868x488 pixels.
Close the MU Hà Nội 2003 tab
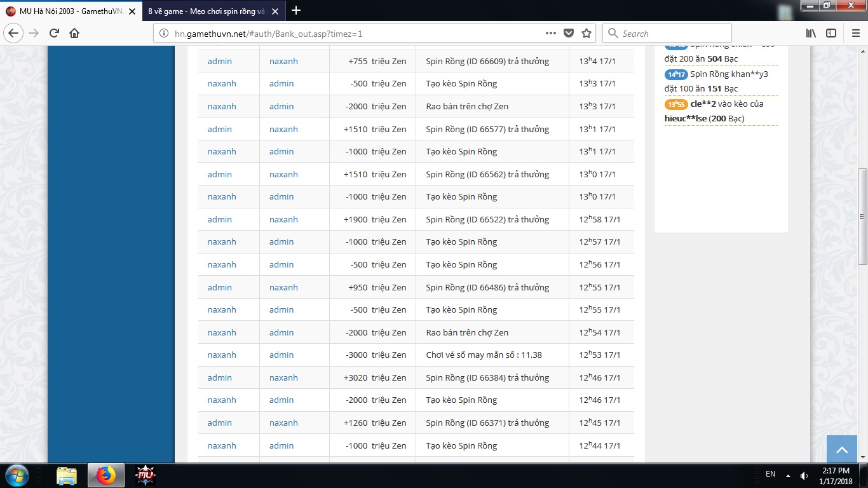tap(132, 11)
